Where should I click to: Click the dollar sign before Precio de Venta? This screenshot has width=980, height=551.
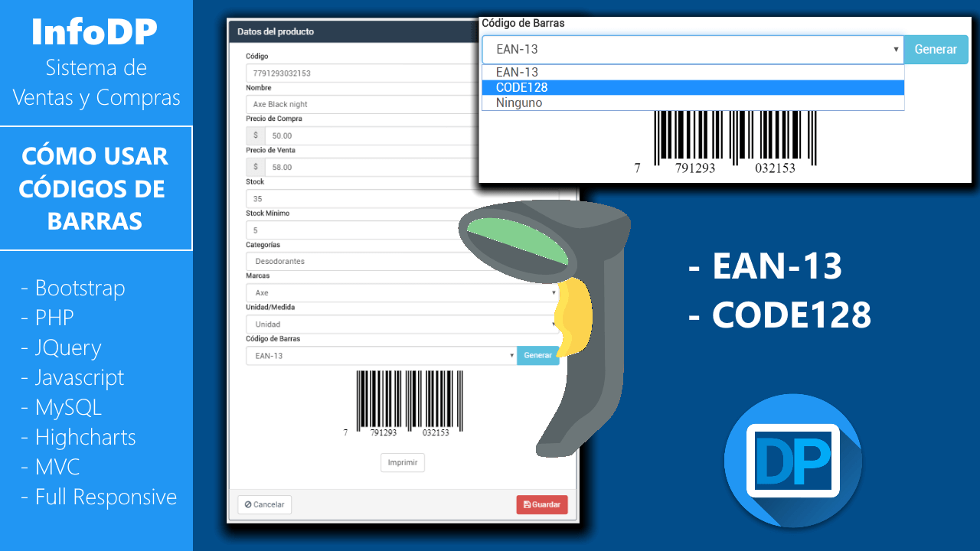coord(255,167)
